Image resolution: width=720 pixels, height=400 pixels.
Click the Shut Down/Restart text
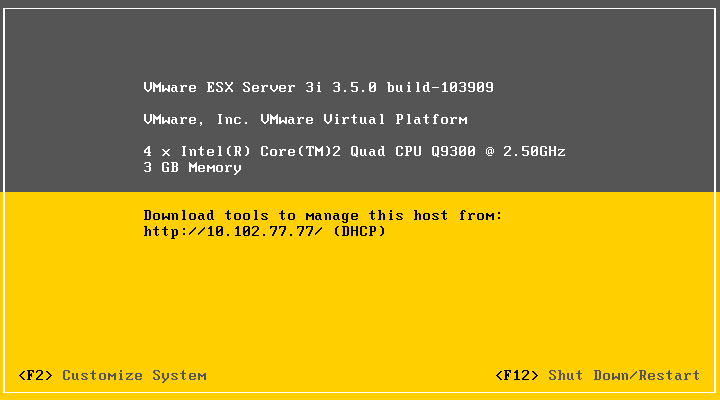point(624,376)
